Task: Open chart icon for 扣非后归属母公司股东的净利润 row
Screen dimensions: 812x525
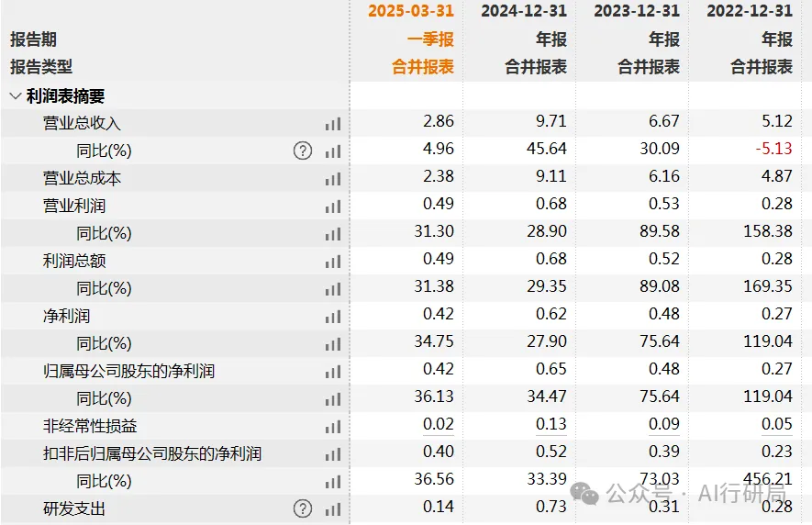Action: point(333,454)
